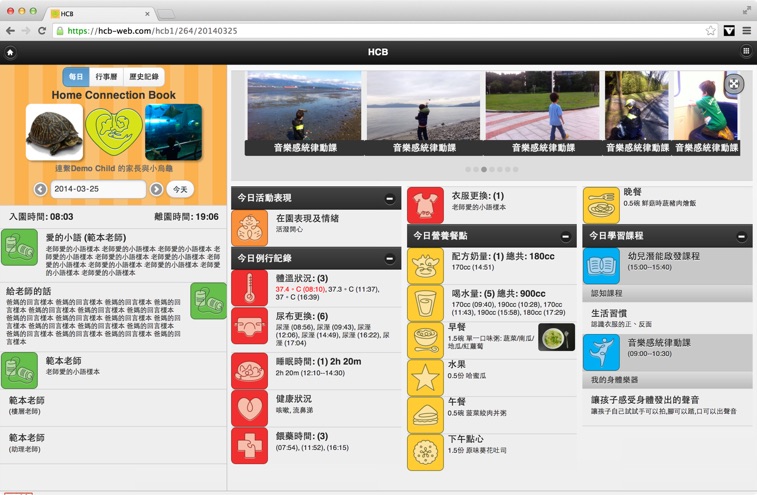Collapse the 今日營養餐點 section

click(x=566, y=236)
